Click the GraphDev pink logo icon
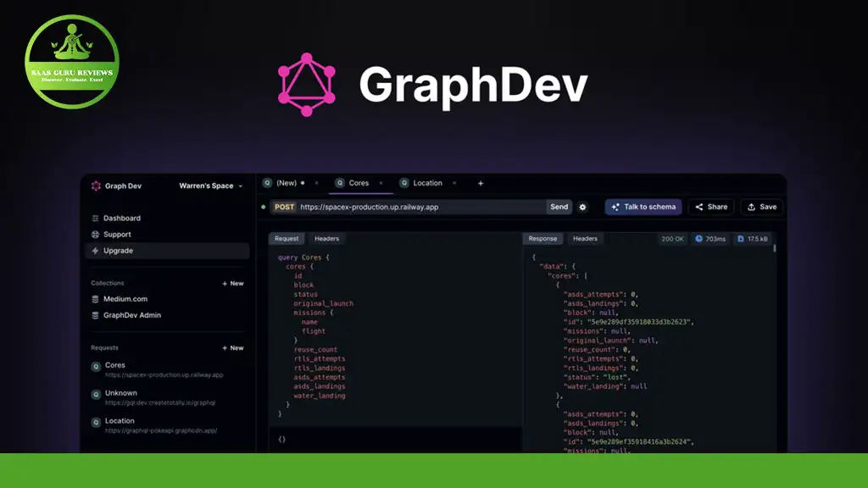The height and width of the screenshot is (488, 868). coord(307,85)
